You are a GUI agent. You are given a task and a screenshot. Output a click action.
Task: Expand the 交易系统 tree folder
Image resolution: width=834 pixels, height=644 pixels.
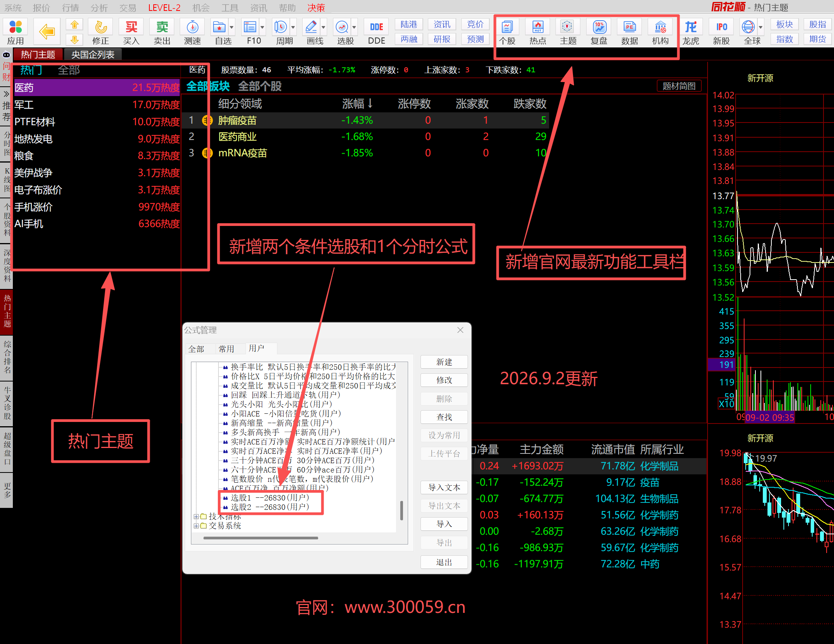click(196, 526)
